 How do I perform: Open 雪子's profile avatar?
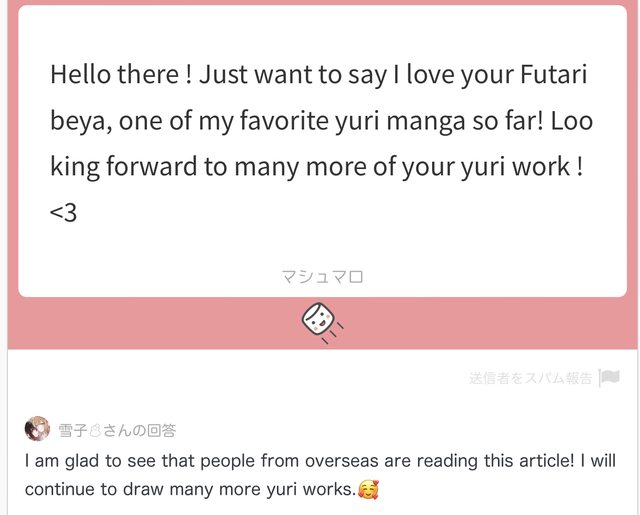pyautogui.click(x=37, y=428)
